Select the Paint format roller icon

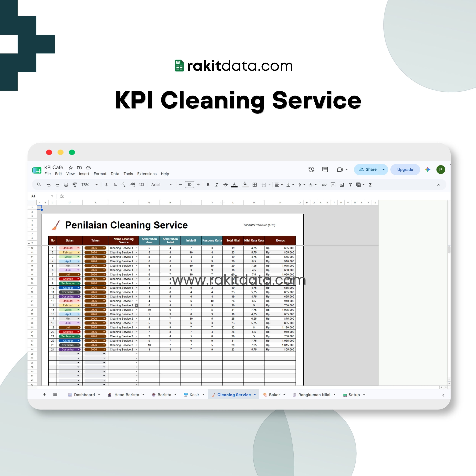pos(75,185)
